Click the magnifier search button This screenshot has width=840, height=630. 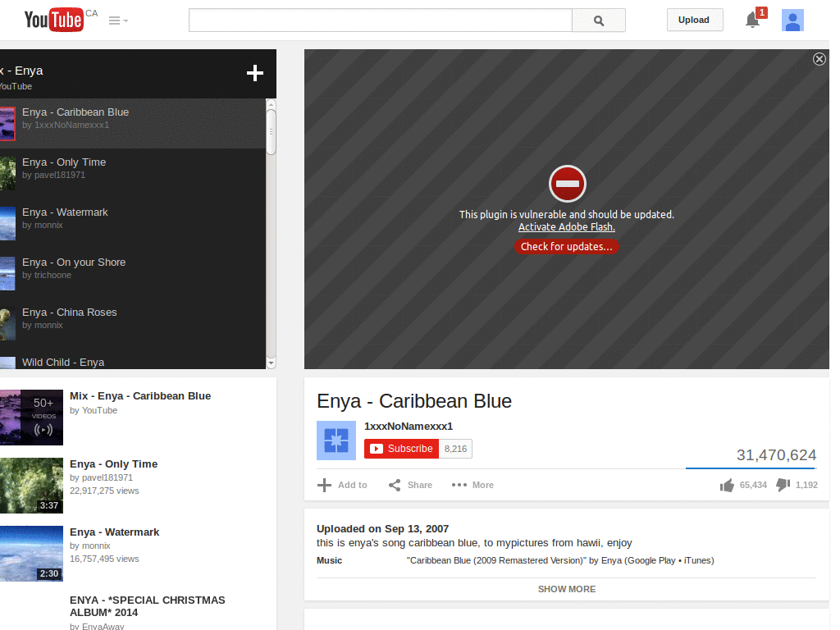pyautogui.click(x=598, y=21)
